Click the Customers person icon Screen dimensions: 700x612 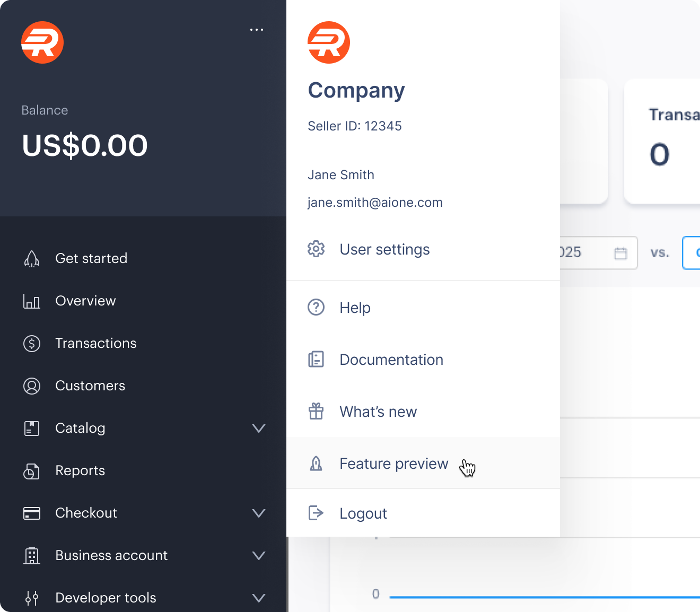pos(32,386)
